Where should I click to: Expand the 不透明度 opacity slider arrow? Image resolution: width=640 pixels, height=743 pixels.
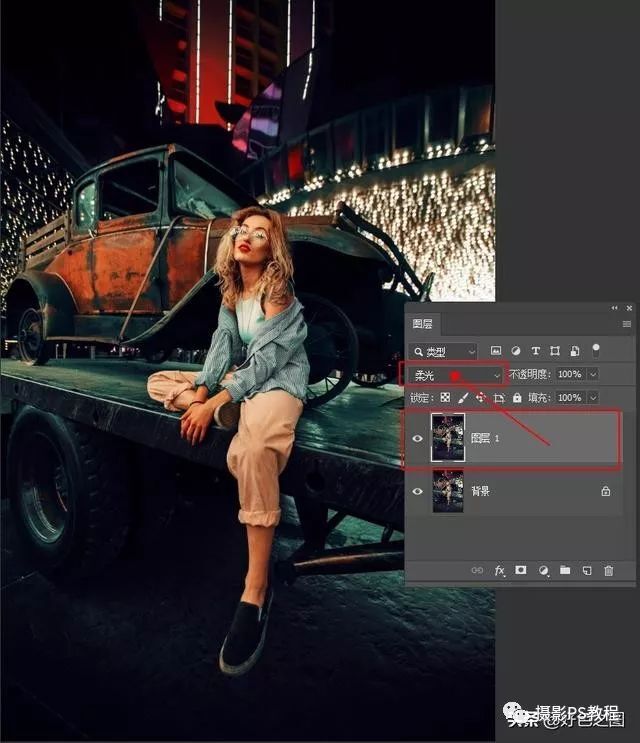[x=593, y=374]
